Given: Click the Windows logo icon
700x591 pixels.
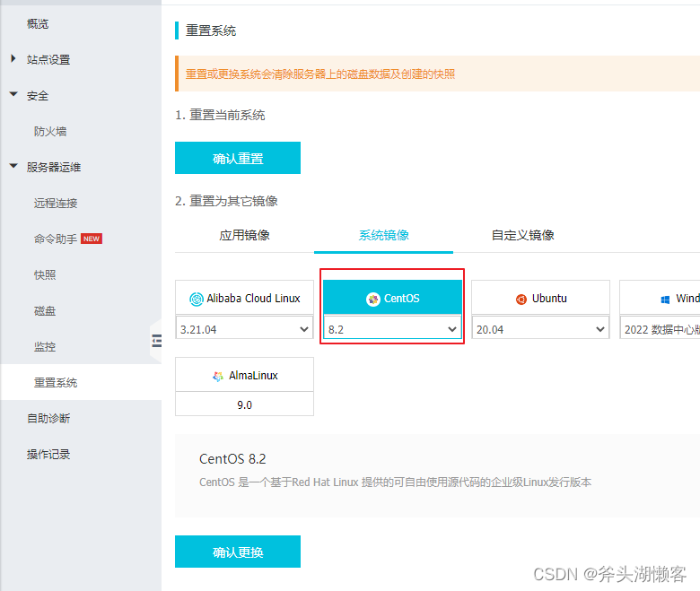Looking at the screenshot, I should pos(665,300).
